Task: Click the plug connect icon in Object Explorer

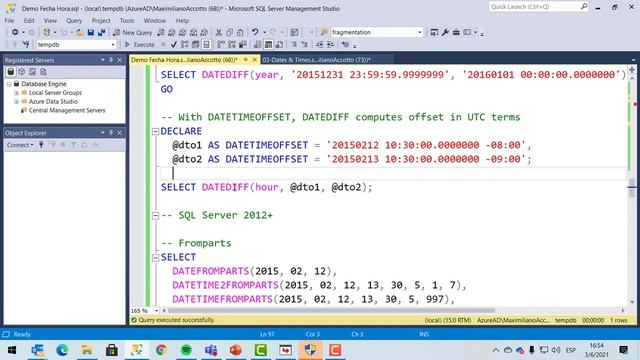Action: [41, 145]
